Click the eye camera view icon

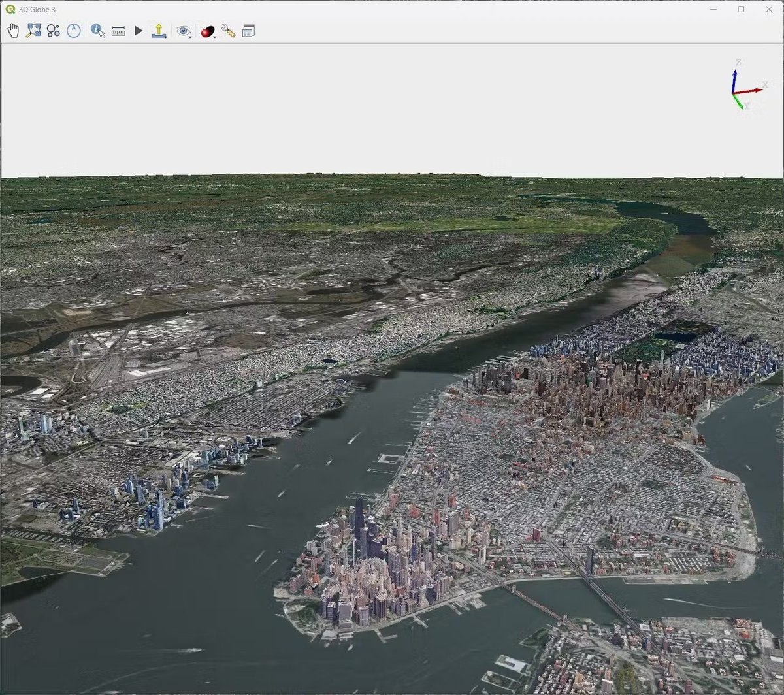pyautogui.click(x=183, y=29)
